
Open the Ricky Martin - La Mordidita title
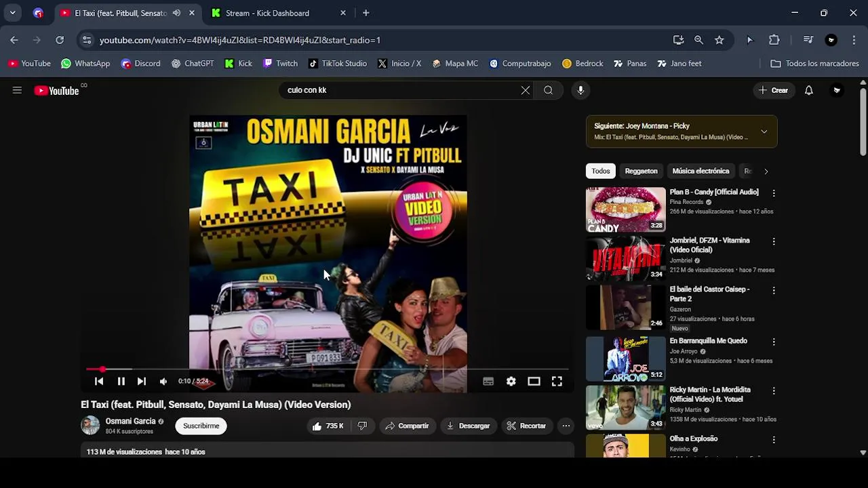(x=710, y=394)
